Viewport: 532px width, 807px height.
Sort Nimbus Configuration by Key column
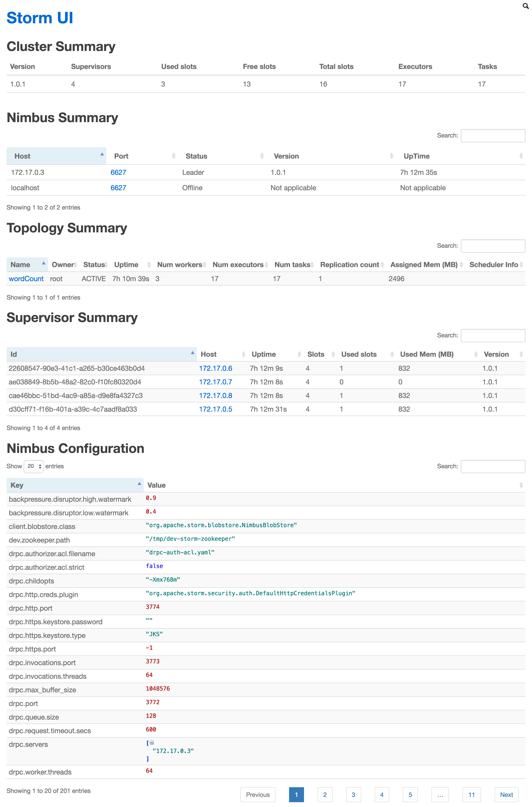75,485
